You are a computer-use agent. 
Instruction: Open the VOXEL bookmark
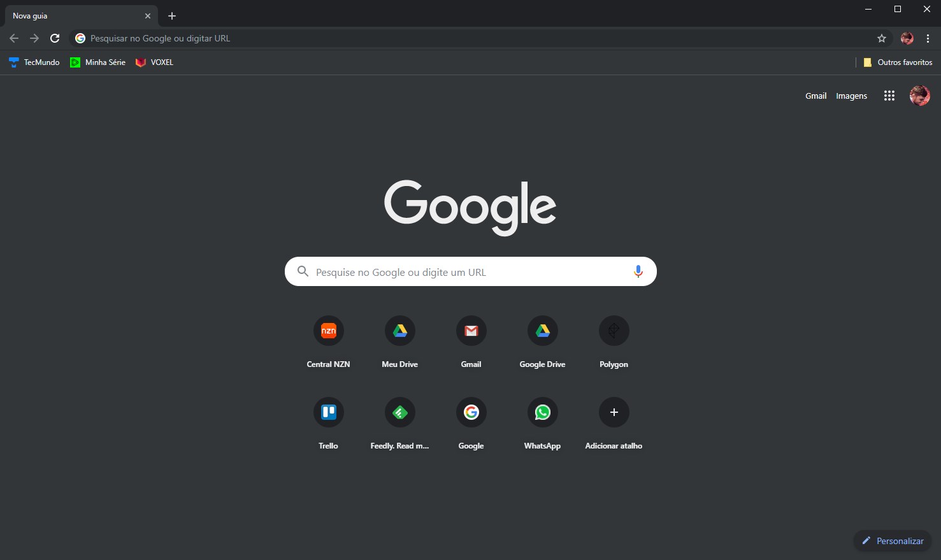(154, 62)
